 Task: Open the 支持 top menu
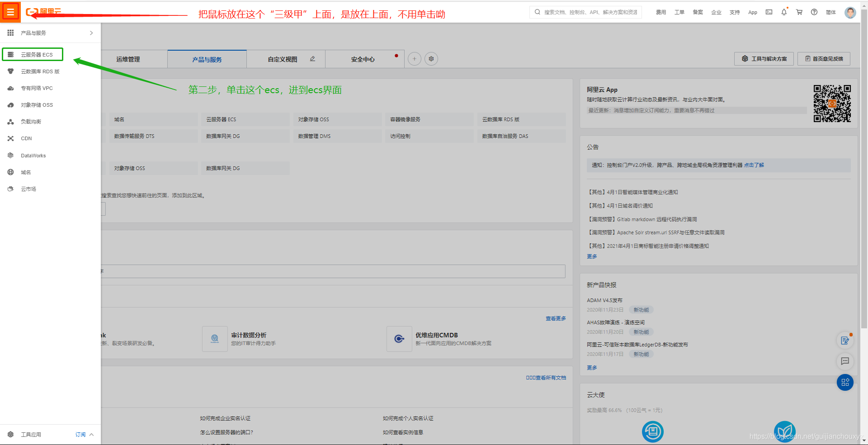coord(735,12)
